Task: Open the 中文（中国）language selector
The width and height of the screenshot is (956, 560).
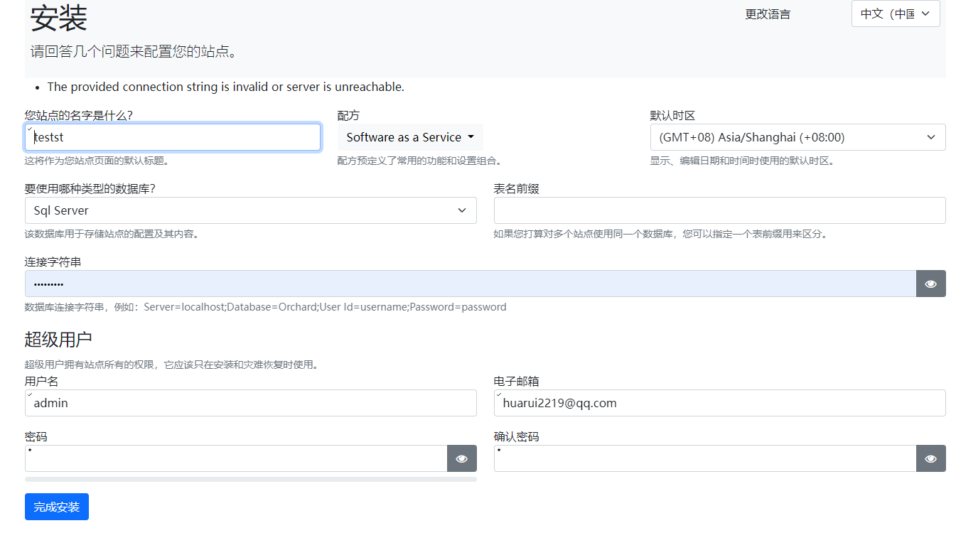Action: click(x=895, y=14)
